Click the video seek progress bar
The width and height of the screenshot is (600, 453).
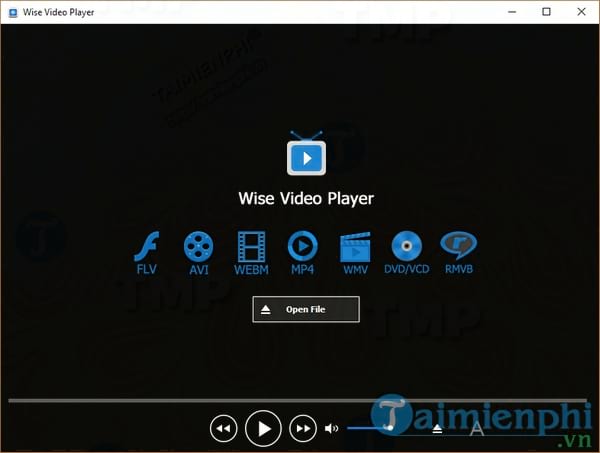point(297,401)
